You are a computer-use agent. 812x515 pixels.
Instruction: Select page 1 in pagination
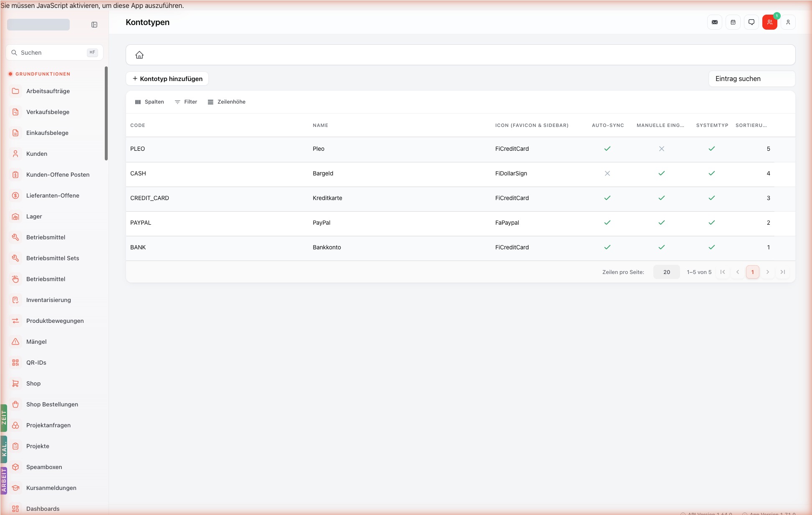click(x=753, y=272)
